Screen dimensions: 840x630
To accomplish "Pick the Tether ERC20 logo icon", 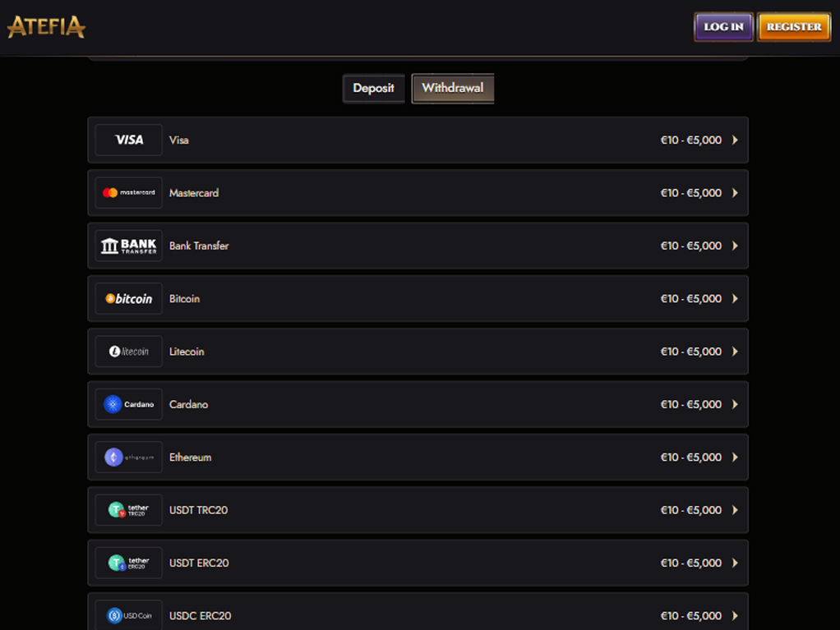I will coord(128,563).
